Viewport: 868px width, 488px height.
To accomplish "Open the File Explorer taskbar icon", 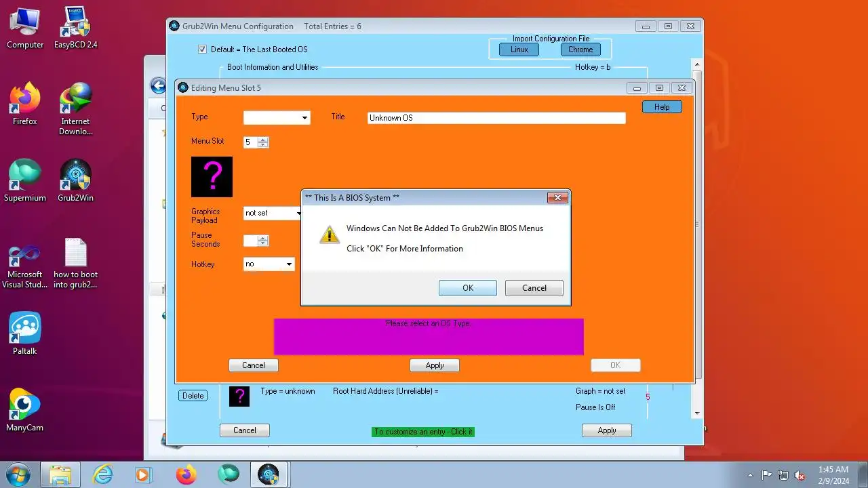I will tap(60, 474).
